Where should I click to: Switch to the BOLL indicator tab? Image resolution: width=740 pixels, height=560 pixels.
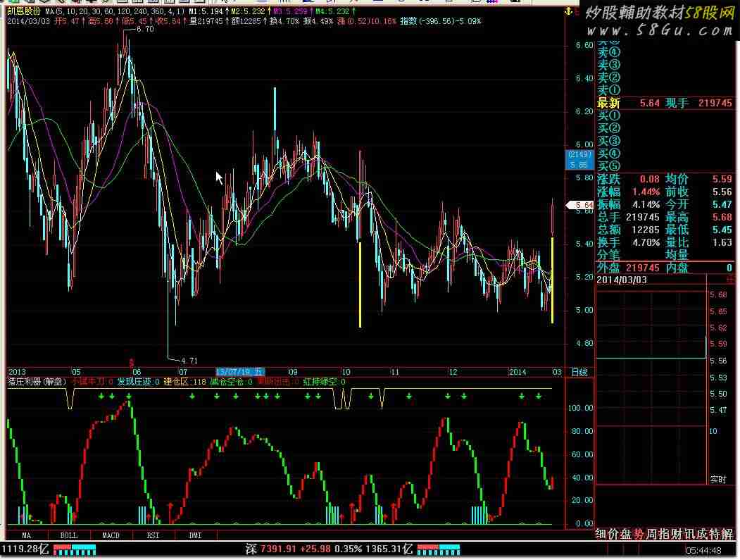pyautogui.click(x=69, y=535)
